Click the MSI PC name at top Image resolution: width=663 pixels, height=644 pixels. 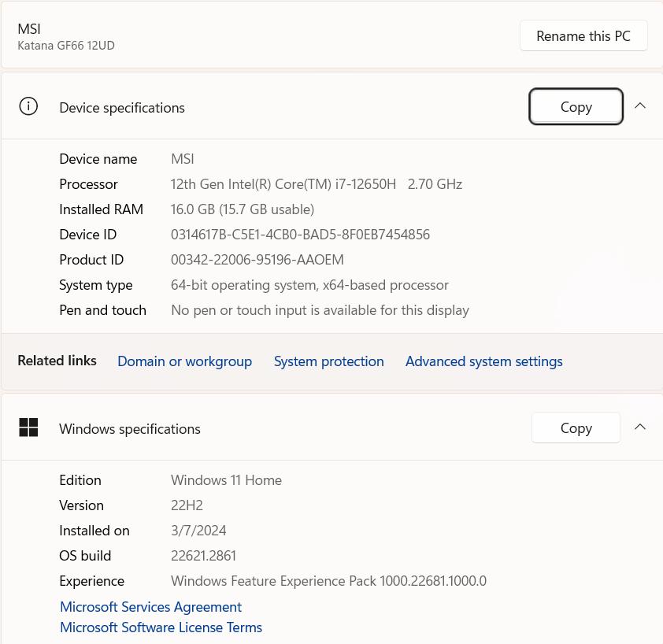[29, 29]
